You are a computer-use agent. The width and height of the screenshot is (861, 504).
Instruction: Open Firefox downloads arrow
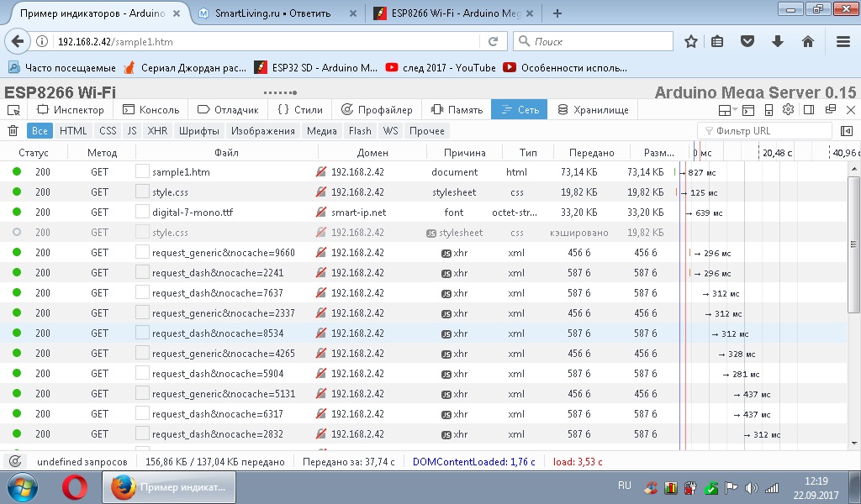coord(778,41)
